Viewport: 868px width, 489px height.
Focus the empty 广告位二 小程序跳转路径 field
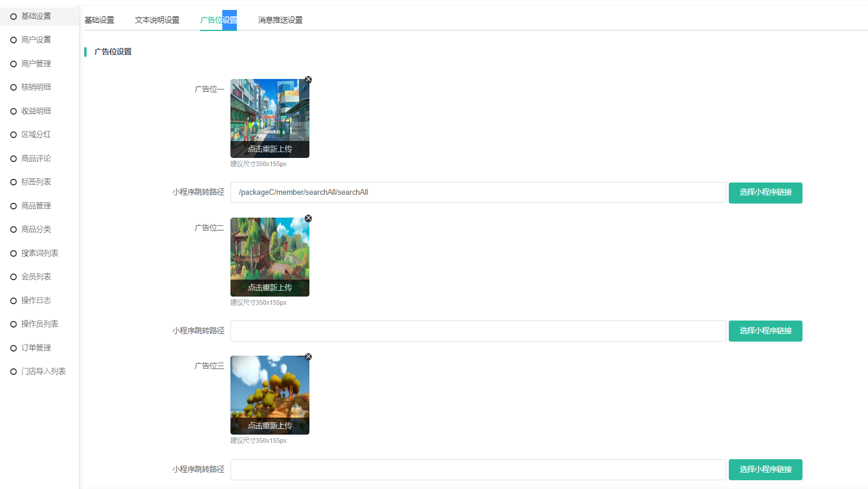478,331
